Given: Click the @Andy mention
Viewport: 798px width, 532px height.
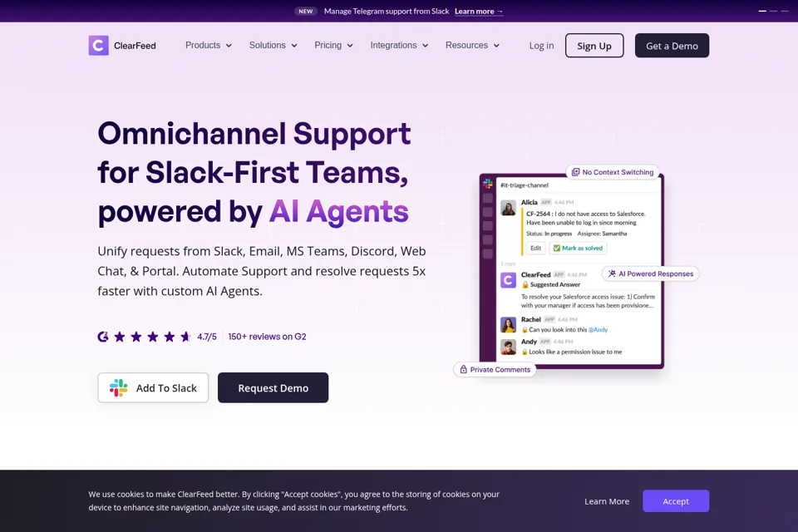Looking at the screenshot, I should [x=598, y=330].
